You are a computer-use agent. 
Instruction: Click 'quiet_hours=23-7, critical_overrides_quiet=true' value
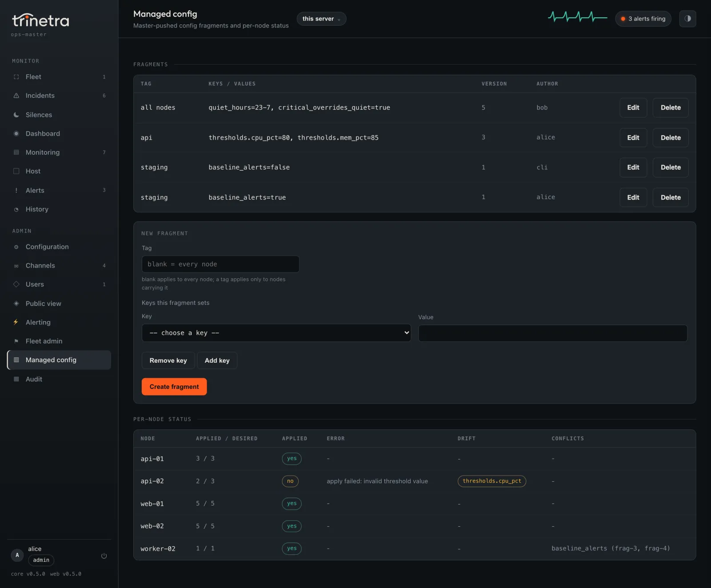(299, 108)
